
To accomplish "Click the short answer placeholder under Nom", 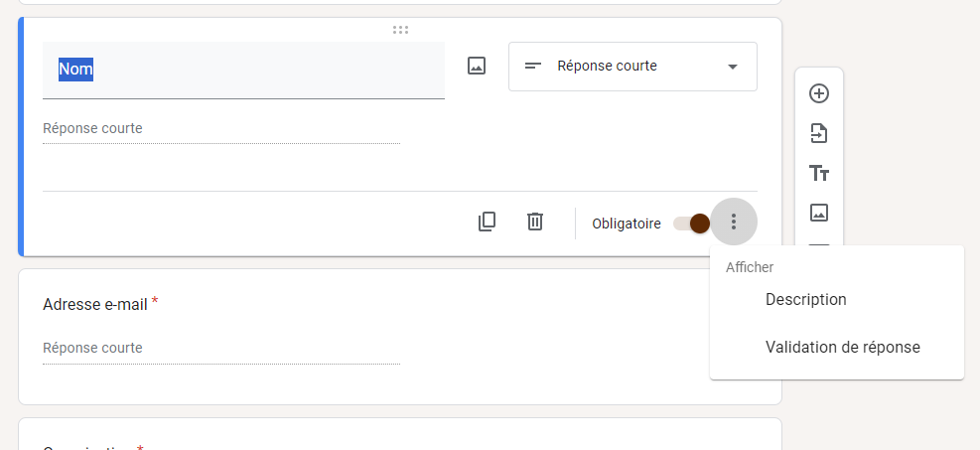I will (220, 129).
